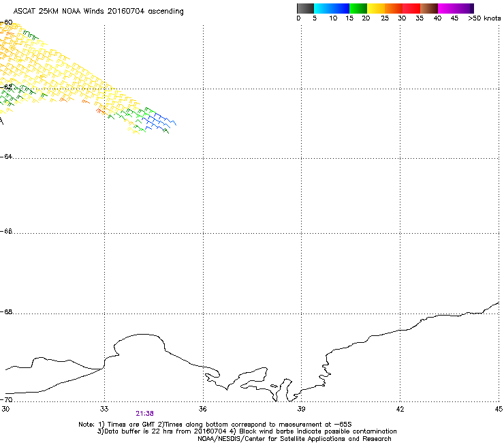Viewport: 504px width, 443px height.
Task: Click the brown 35-40 knots color swatch
Action: 429,8
